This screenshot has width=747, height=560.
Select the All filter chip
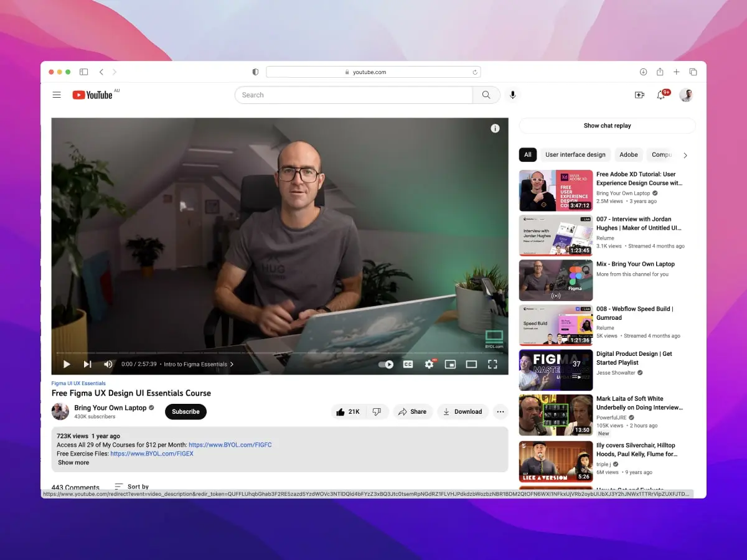(528, 155)
